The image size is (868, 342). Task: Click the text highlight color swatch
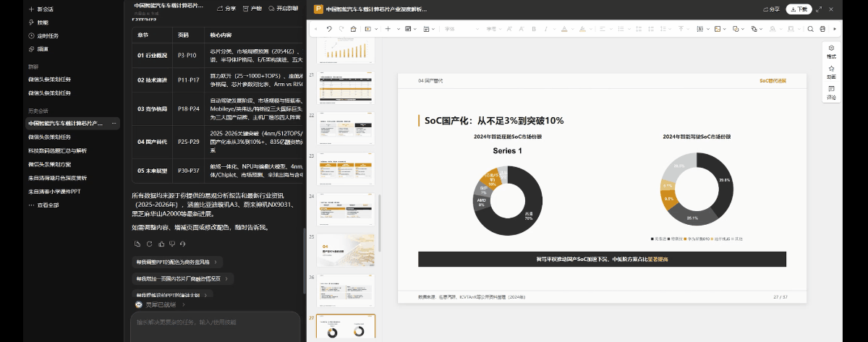(x=582, y=29)
